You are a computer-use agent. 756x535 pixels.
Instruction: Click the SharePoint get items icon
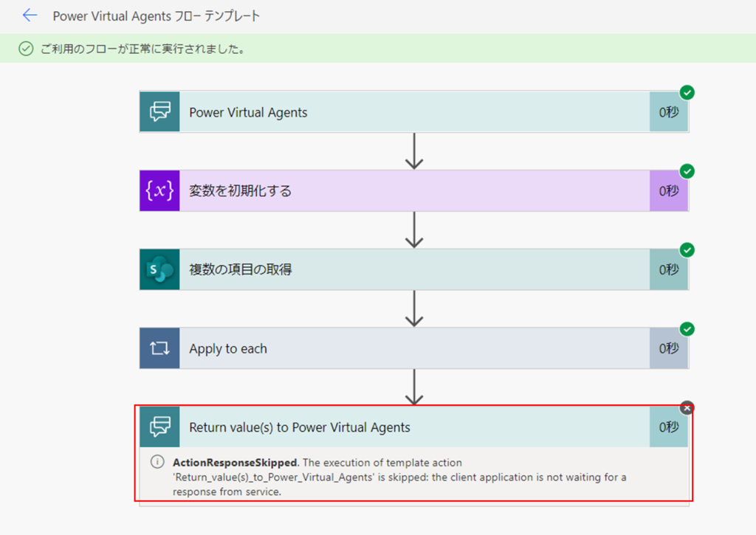[159, 269]
